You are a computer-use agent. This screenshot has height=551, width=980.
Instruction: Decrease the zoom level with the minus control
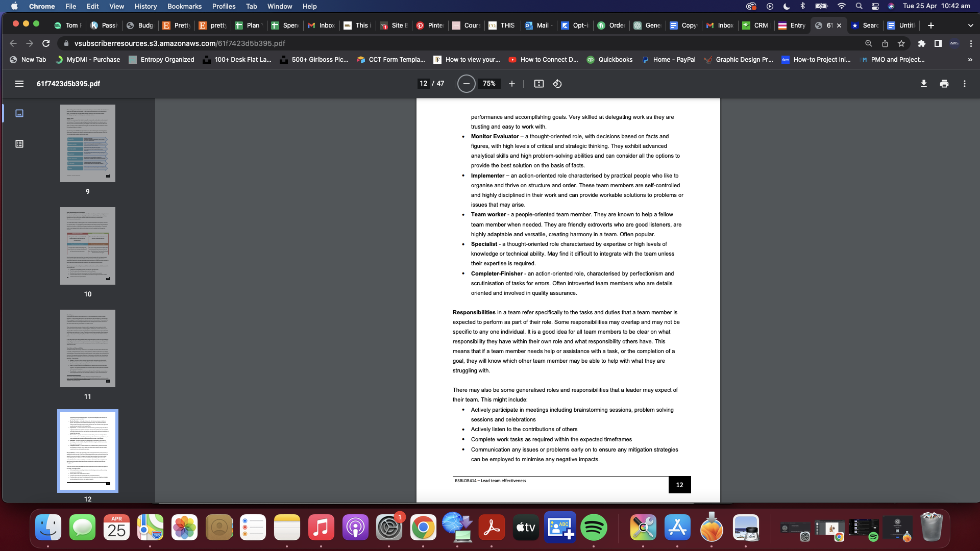(466, 84)
